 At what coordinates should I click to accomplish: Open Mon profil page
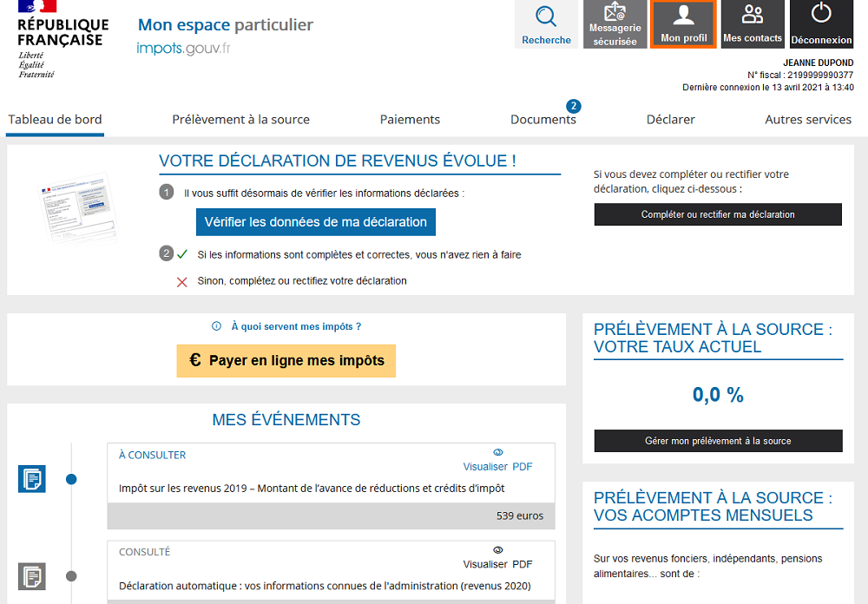(x=683, y=24)
